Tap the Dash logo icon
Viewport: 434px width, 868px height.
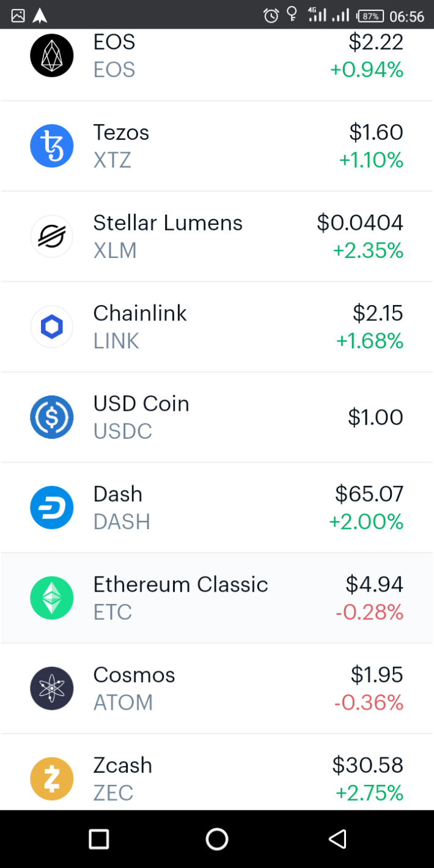(x=52, y=508)
